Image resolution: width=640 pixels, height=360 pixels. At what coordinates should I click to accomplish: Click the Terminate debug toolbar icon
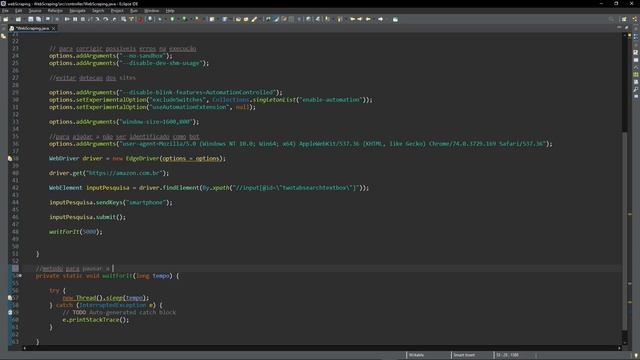click(82, 19)
